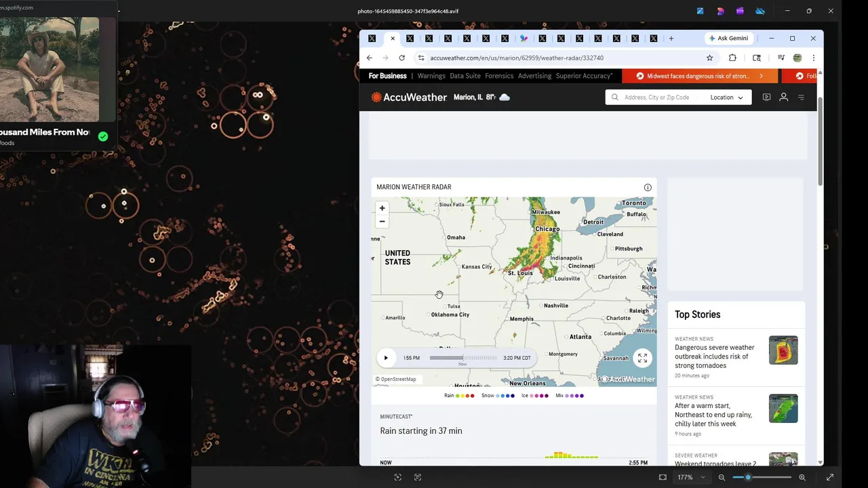Viewport: 868px width, 488px height.
Task: Click Chicago on the radar map
Action: click(x=547, y=229)
